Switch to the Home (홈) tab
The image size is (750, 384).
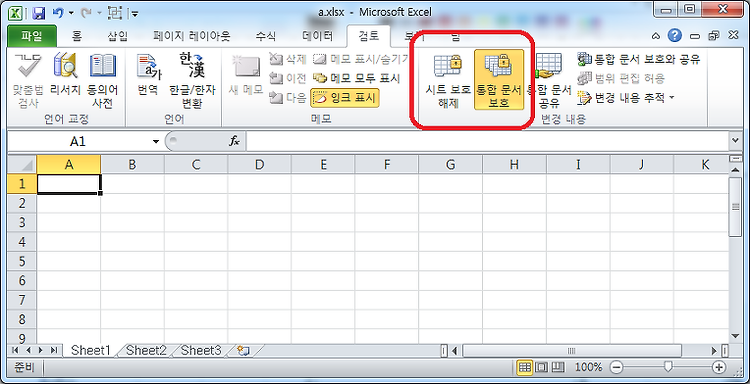click(x=76, y=35)
